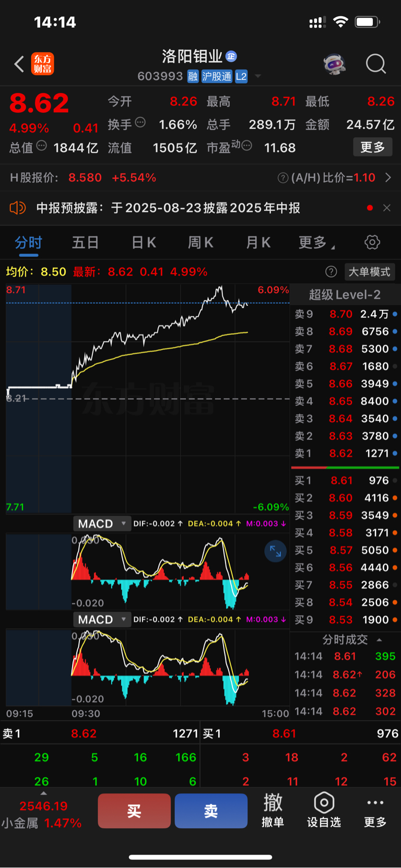Screen dimensions: 401x868
Task: Tap the blue 卖 sell button
Action: tap(211, 811)
